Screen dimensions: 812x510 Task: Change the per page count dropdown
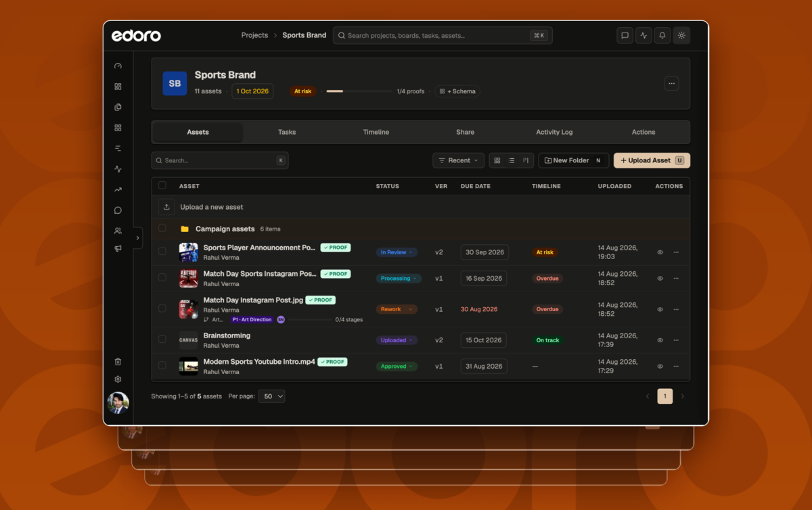coord(272,396)
